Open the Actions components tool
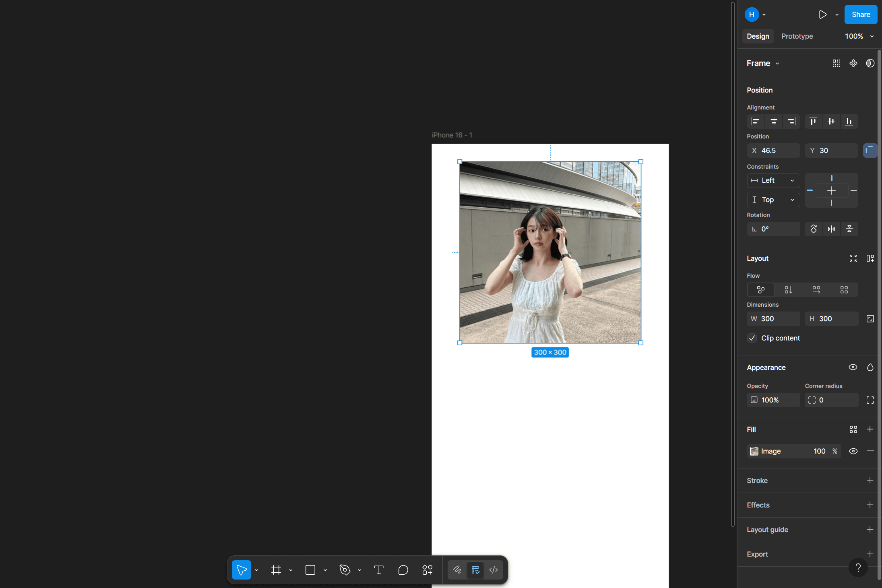 [427, 570]
